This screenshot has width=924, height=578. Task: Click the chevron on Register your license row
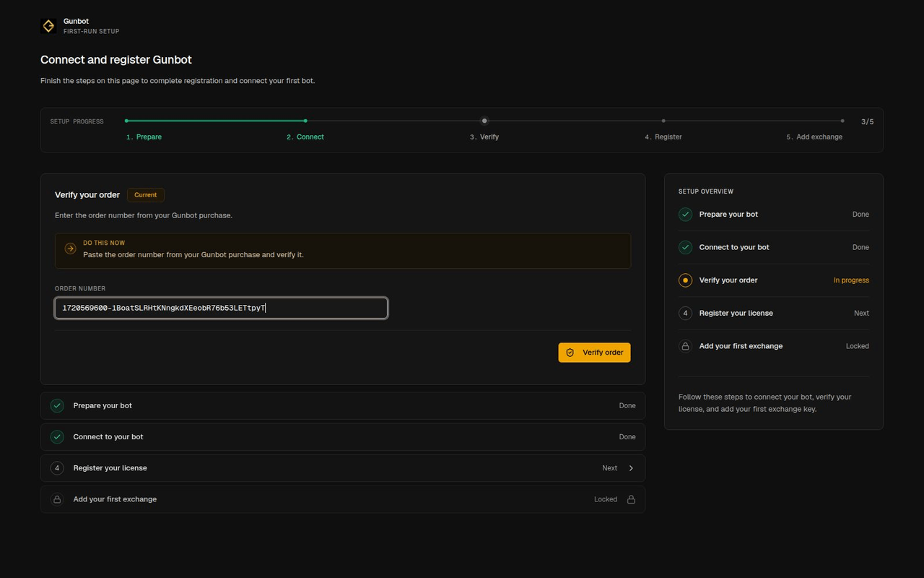pos(631,468)
